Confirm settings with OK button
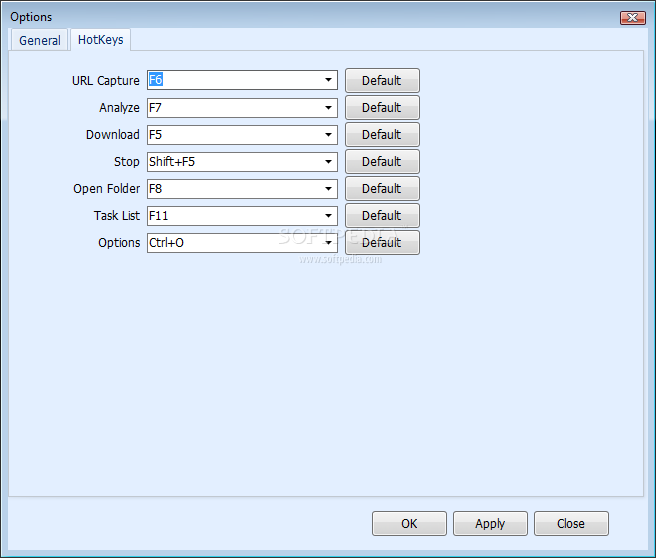This screenshot has width=656, height=558. pyautogui.click(x=409, y=523)
